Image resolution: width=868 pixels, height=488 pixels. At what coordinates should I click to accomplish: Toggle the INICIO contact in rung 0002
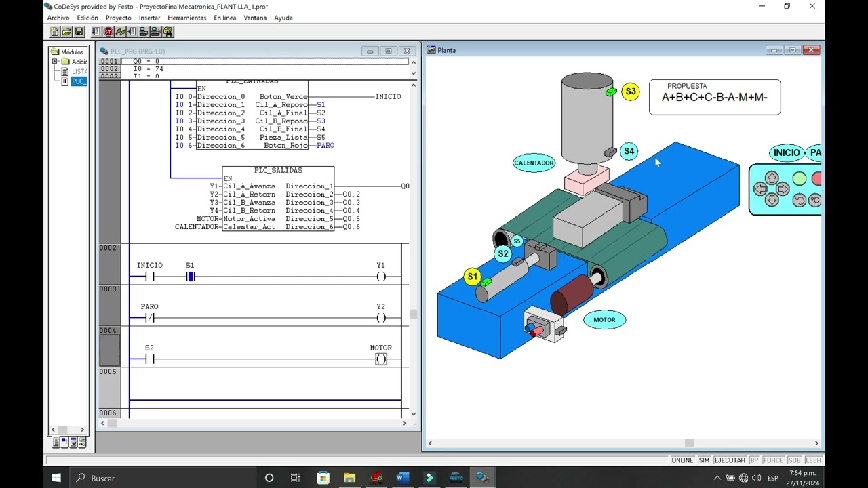tap(150, 277)
